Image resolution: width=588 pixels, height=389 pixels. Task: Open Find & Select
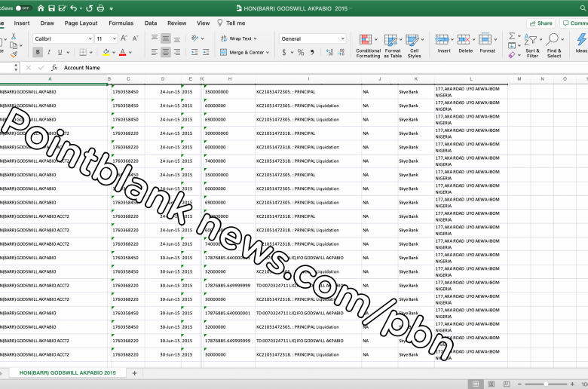(x=554, y=46)
